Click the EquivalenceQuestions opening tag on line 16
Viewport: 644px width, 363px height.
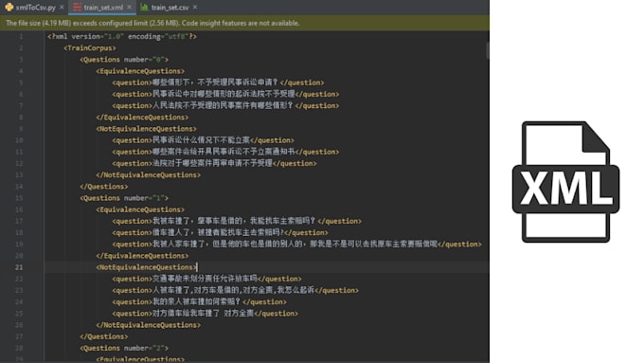pos(140,209)
